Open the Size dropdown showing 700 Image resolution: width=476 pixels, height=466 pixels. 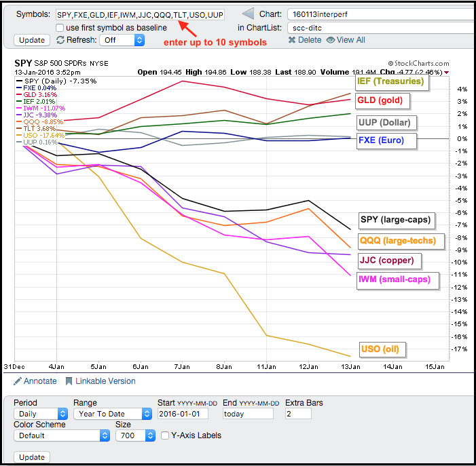(x=134, y=435)
